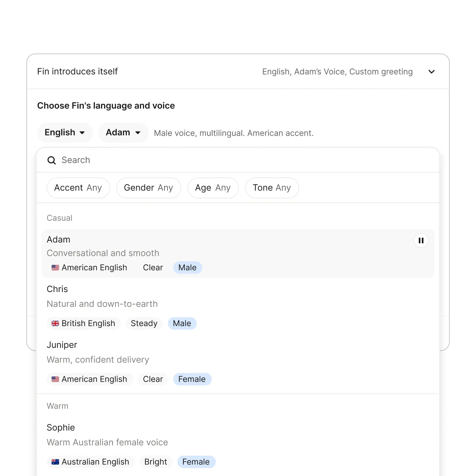Image resolution: width=476 pixels, height=476 pixels.
Task: Select the Male tag on Adam's voice
Action: (x=187, y=267)
